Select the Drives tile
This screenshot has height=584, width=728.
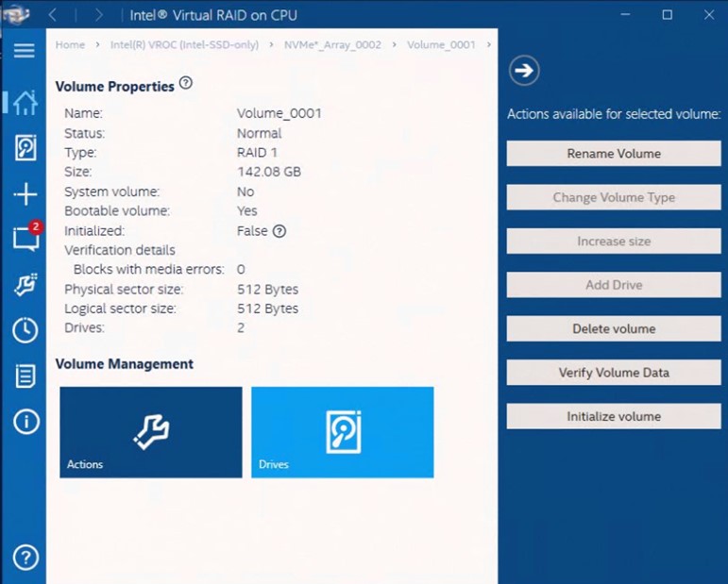[343, 432]
